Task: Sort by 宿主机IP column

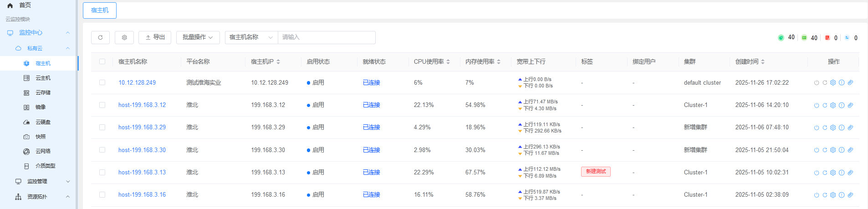Action: pos(278,61)
